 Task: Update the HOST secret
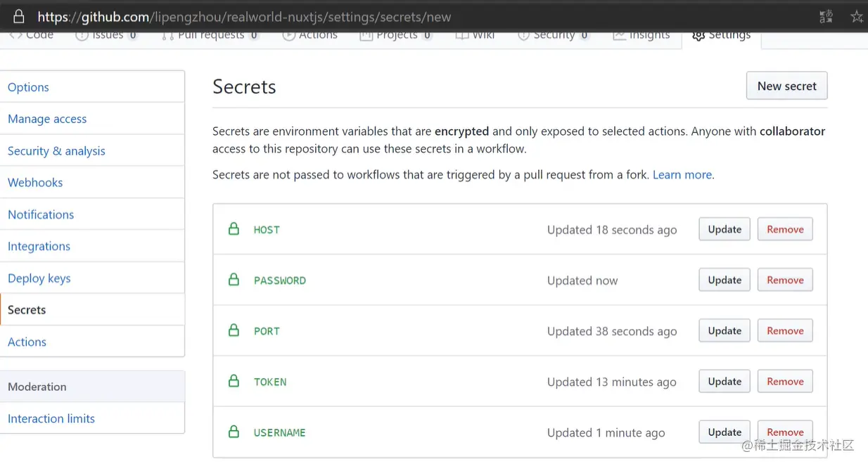point(725,229)
